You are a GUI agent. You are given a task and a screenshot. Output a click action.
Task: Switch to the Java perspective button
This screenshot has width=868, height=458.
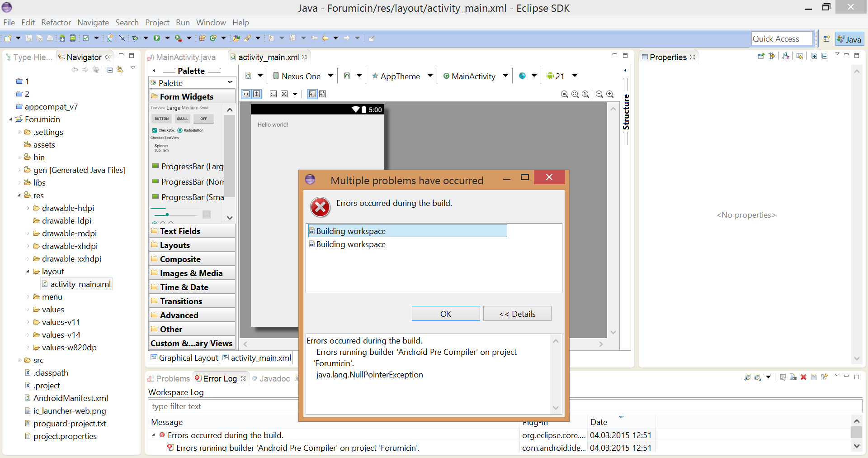point(849,39)
